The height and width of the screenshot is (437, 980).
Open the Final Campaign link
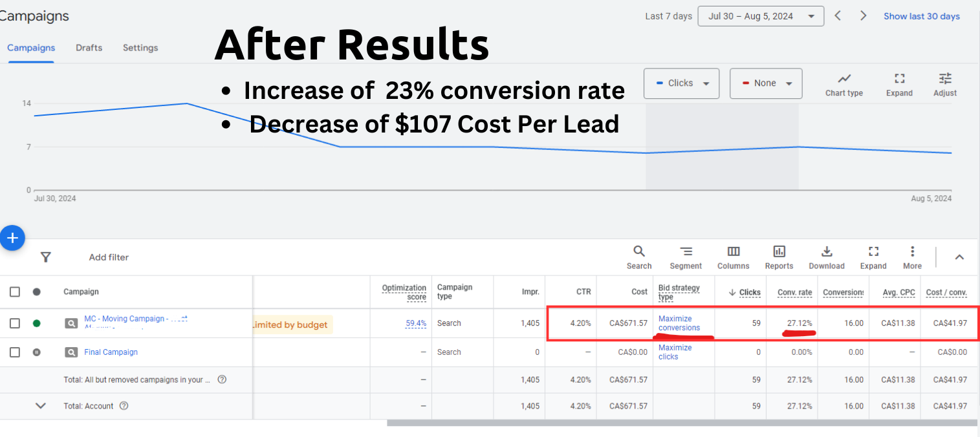pyautogui.click(x=111, y=352)
